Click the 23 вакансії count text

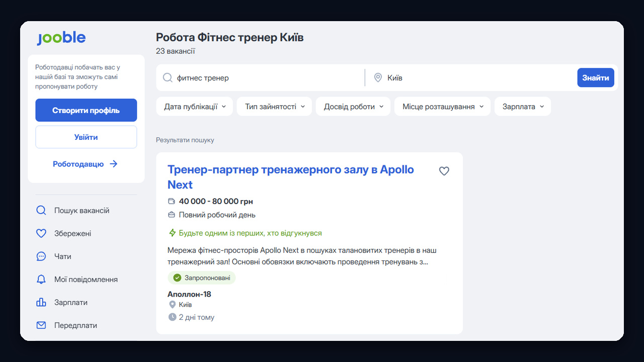pos(176,51)
